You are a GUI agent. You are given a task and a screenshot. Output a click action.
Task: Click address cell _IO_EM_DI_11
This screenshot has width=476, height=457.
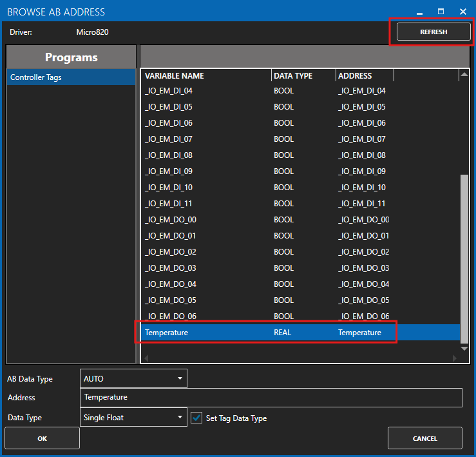pyautogui.click(x=362, y=203)
